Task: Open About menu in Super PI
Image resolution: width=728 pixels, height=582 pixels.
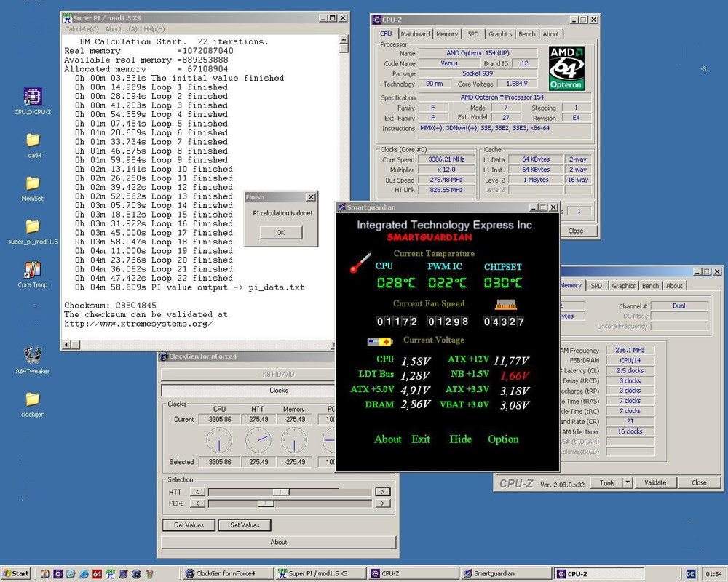Action: click(x=121, y=29)
